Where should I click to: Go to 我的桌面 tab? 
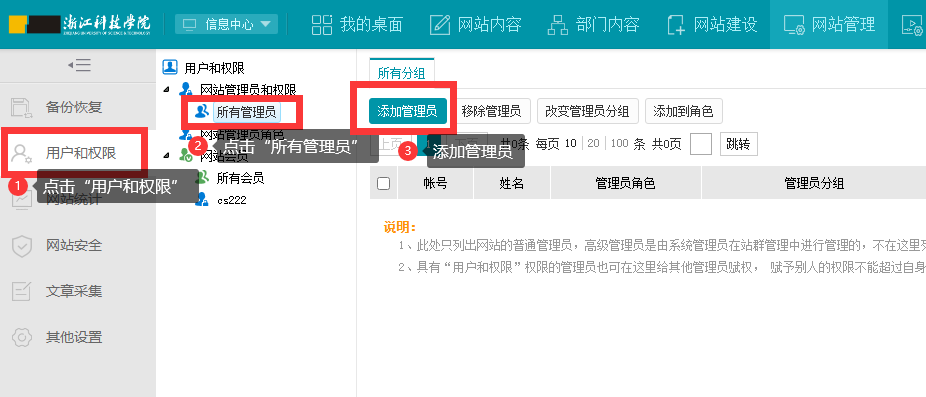[357, 24]
